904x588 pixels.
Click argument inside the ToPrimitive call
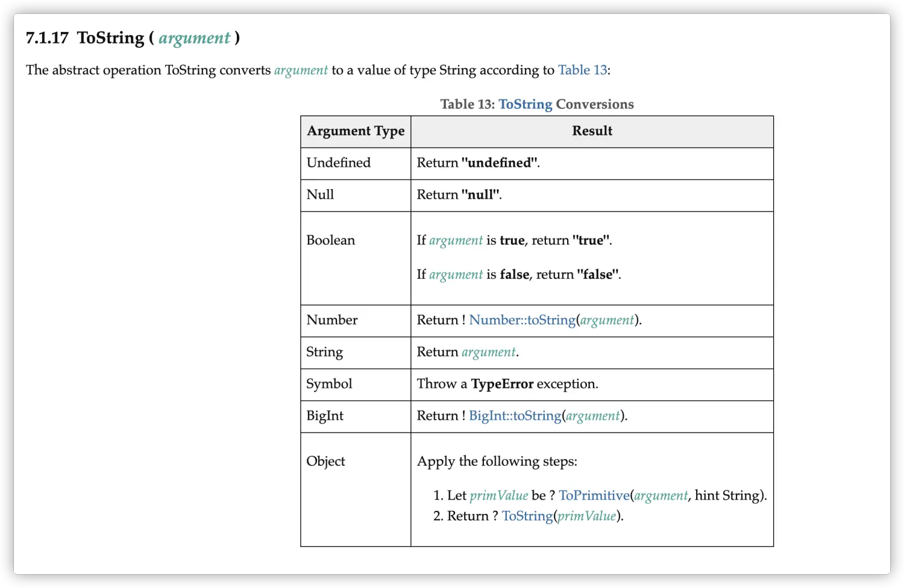(x=661, y=495)
